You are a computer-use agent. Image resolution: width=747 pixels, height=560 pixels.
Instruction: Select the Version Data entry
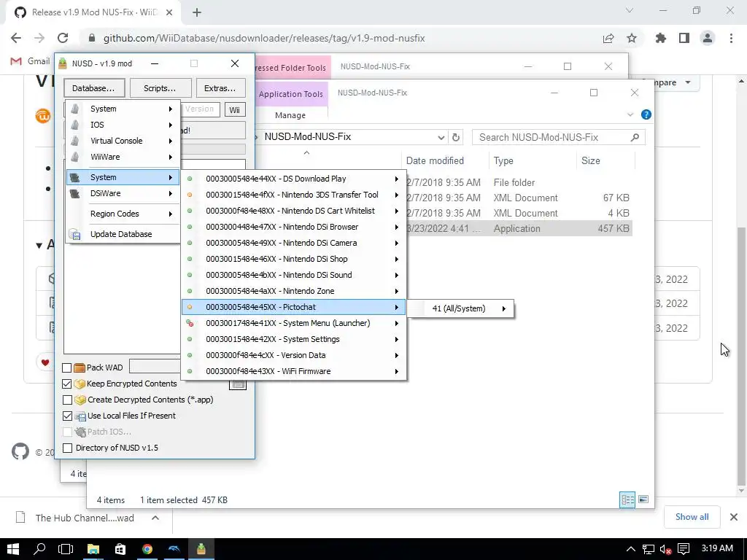[x=293, y=356]
